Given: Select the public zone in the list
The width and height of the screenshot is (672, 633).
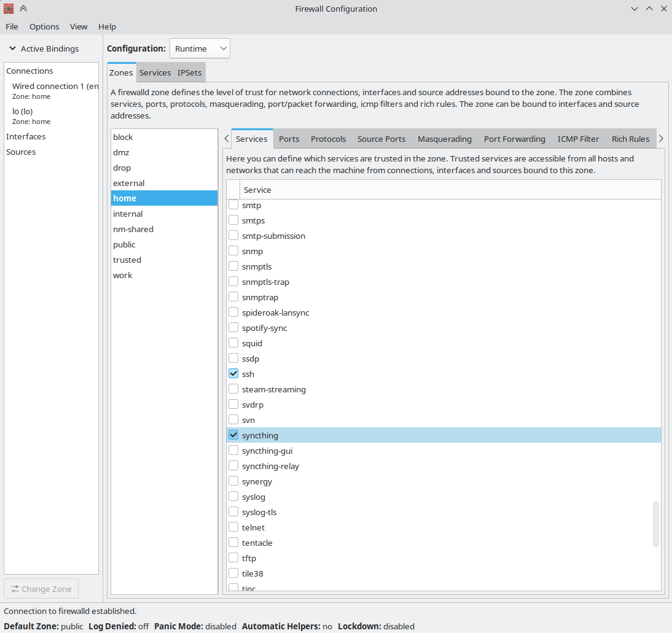Looking at the screenshot, I should point(124,244).
